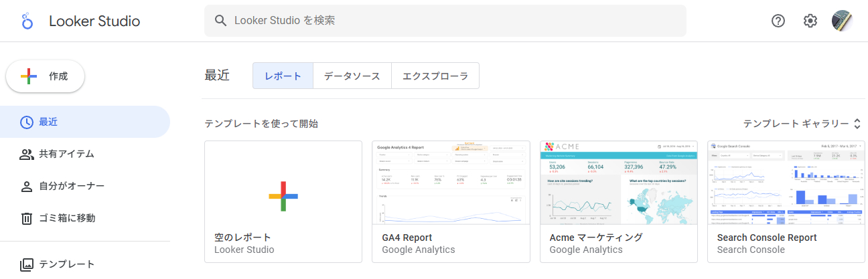Click the 作成 create button
868x279 pixels.
tap(46, 76)
